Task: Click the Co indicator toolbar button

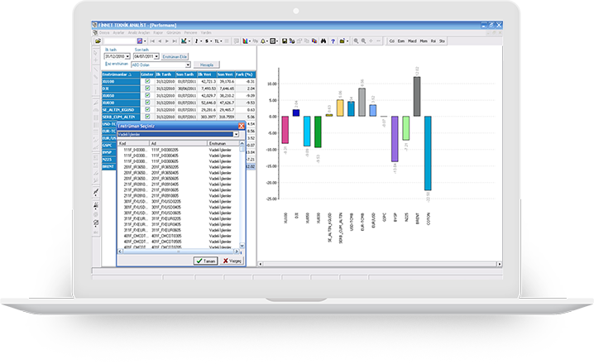Action: [391, 41]
